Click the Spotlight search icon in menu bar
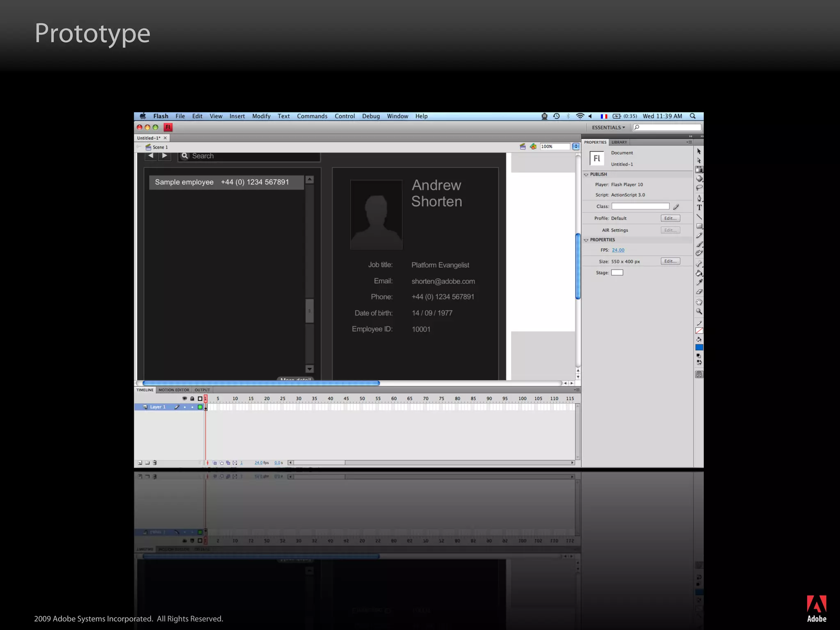 [692, 116]
